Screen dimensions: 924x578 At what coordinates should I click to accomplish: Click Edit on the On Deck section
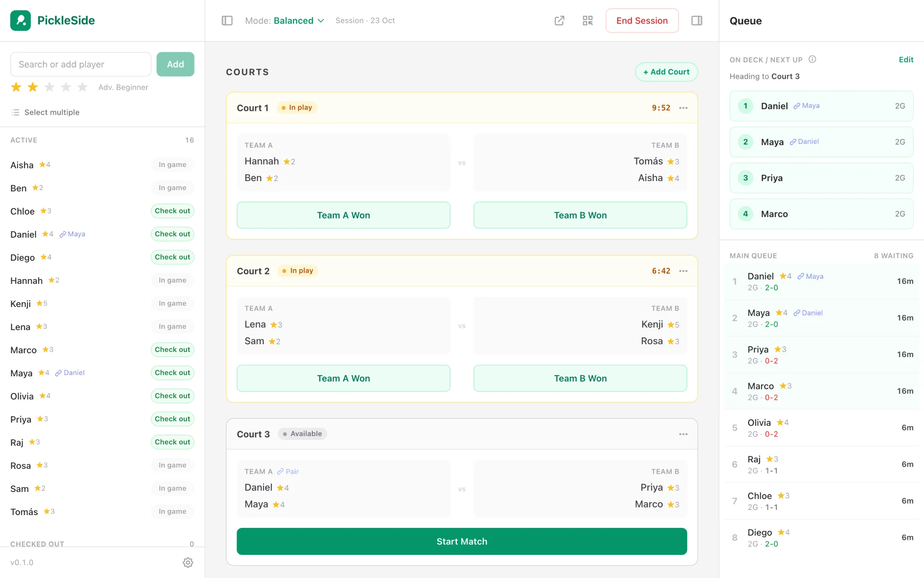[x=906, y=60]
